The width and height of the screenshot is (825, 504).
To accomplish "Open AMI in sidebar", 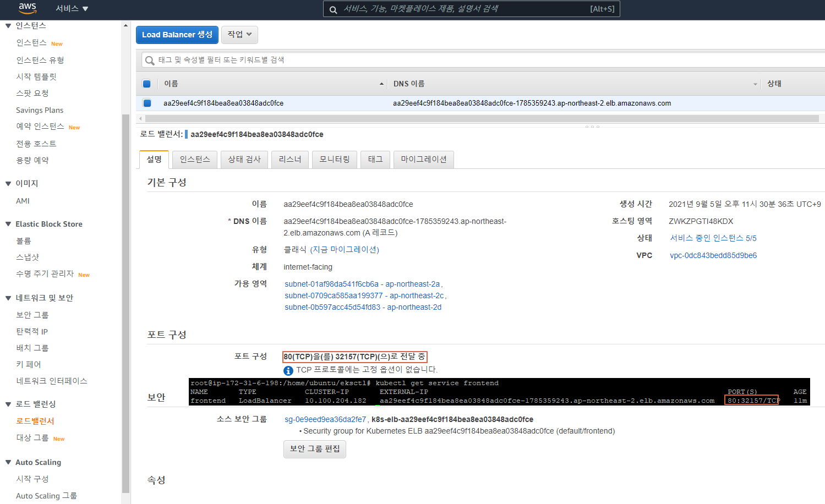I will click(x=23, y=201).
